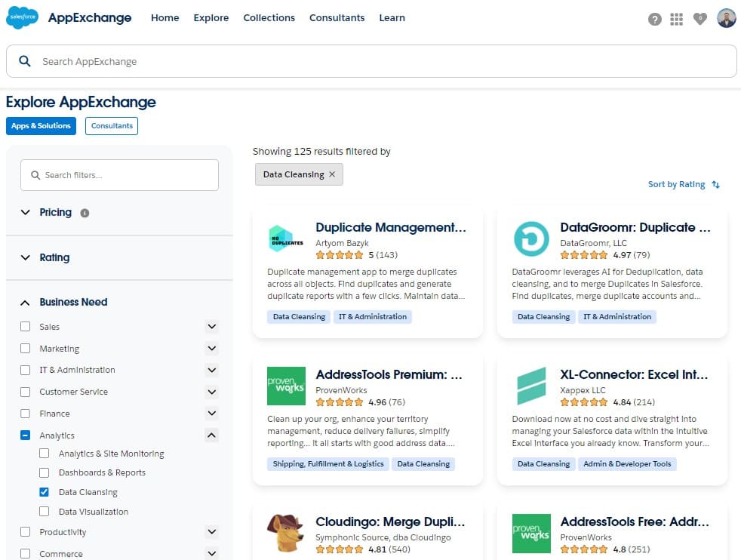
Task: Open AddressTools Premium ProvenWorks logo
Action: point(286,386)
